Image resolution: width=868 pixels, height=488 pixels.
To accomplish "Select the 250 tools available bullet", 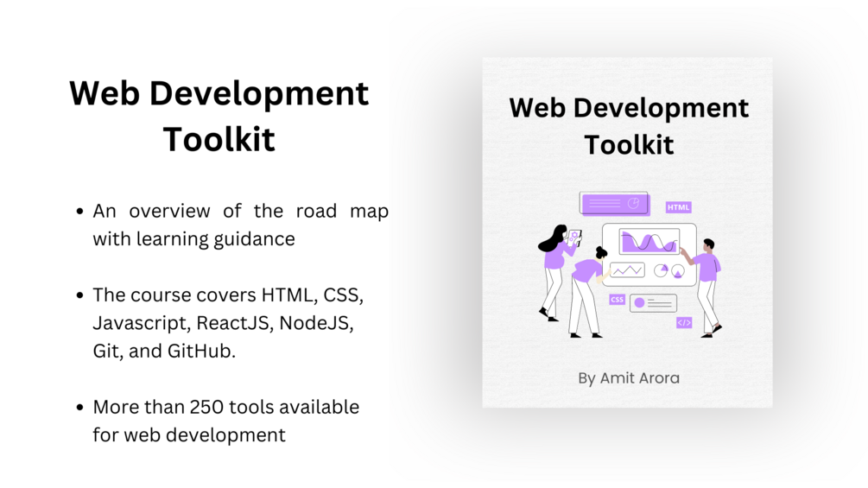I will pos(218,421).
